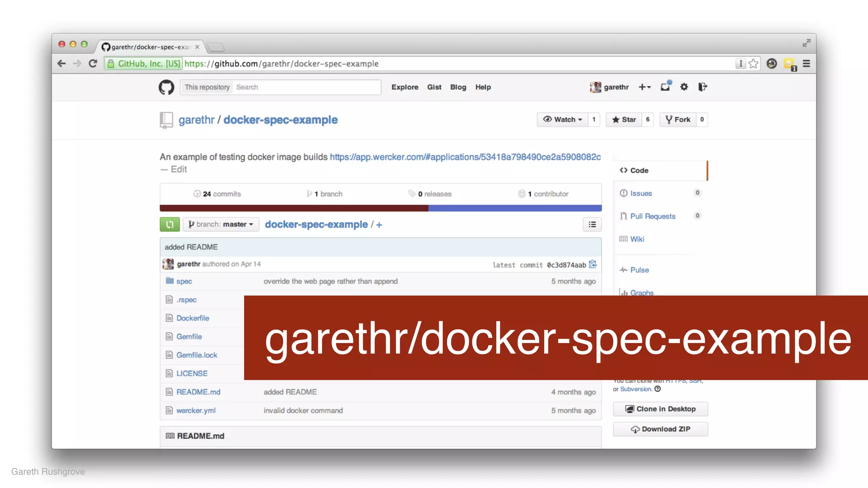
Task: Click the language bar dark red segment
Action: pyautogui.click(x=294, y=208)
